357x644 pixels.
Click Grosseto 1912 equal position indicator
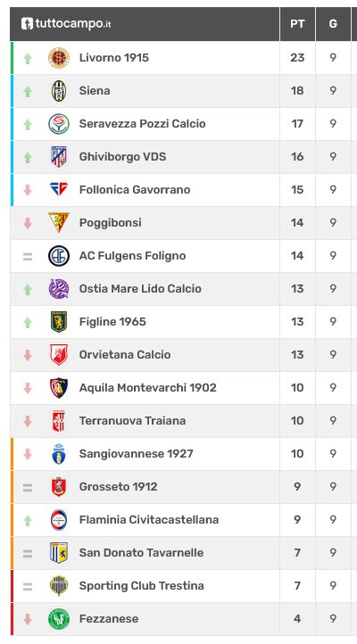click(28, 488)
